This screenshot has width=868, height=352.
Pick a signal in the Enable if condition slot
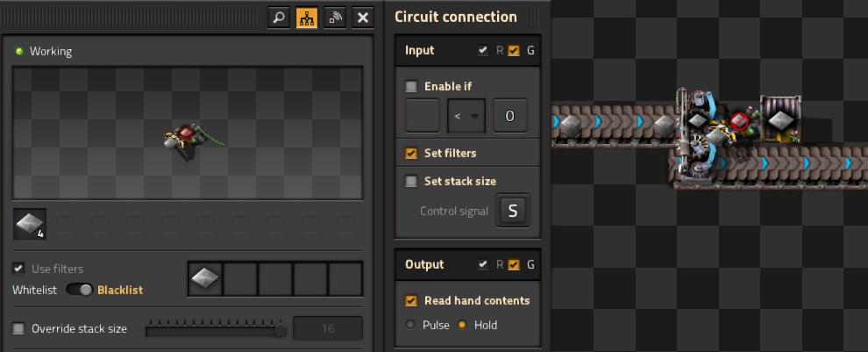pyautogui.click(x=423, y=116)
